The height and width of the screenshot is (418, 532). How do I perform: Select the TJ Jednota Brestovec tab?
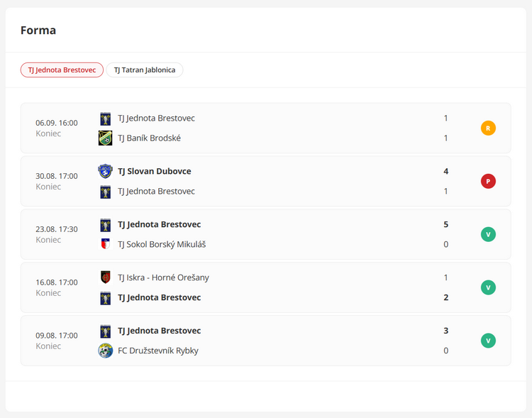(x=62, y=70)
